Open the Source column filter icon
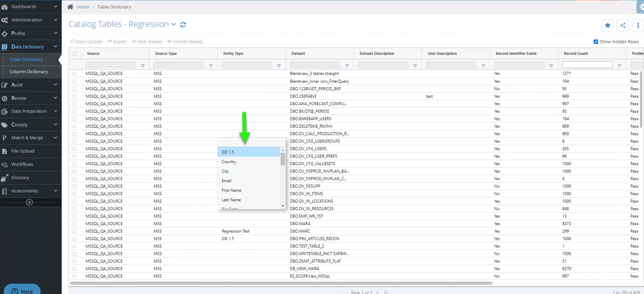Image resolution: width=644 pixels, height=294 pixels. click(x=143, y=66)
